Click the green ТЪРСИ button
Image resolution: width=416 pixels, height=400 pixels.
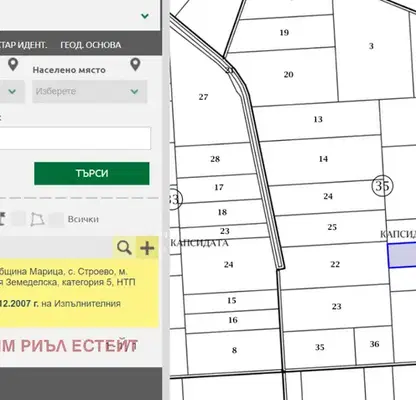(92, 173)
